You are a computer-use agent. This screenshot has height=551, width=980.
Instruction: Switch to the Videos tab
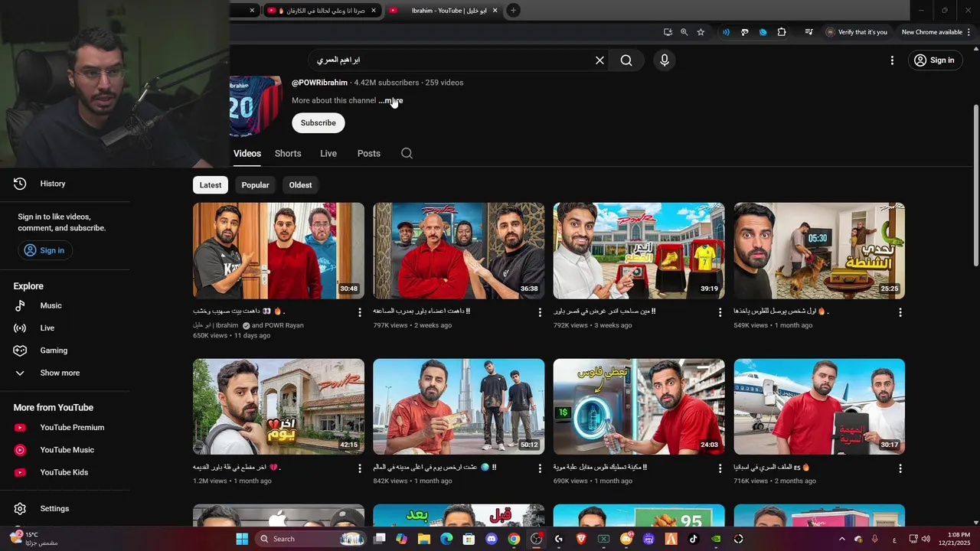[247, 153]
